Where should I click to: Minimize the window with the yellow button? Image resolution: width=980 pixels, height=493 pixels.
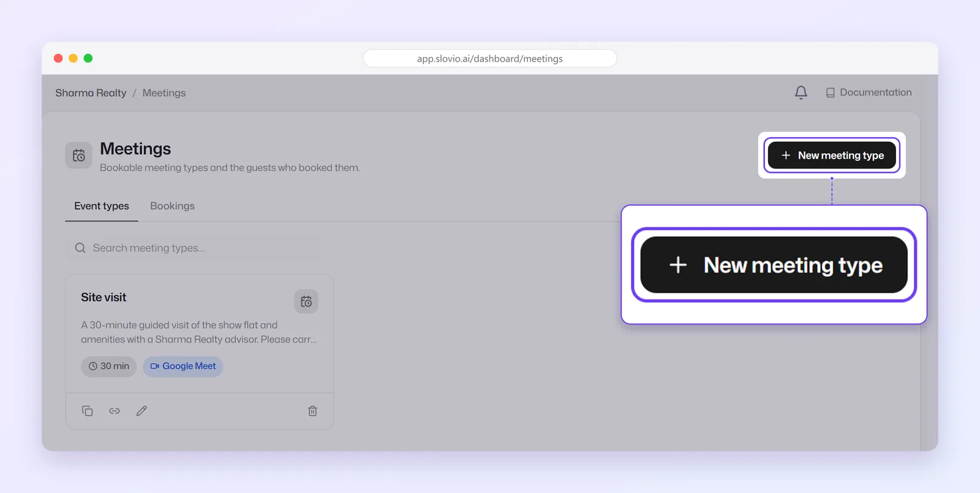tap(73, 58)
